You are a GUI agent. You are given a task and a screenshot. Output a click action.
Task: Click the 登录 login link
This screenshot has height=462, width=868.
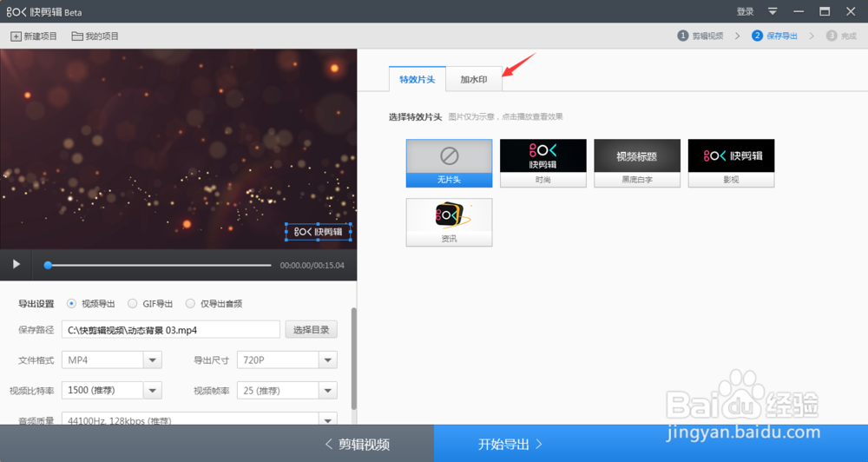(745, 11)
